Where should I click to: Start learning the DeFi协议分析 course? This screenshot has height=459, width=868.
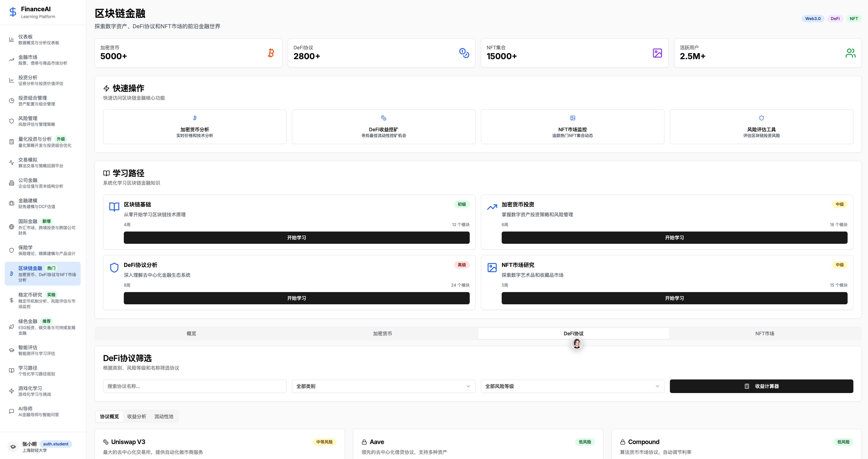click(x=296, y=298)
